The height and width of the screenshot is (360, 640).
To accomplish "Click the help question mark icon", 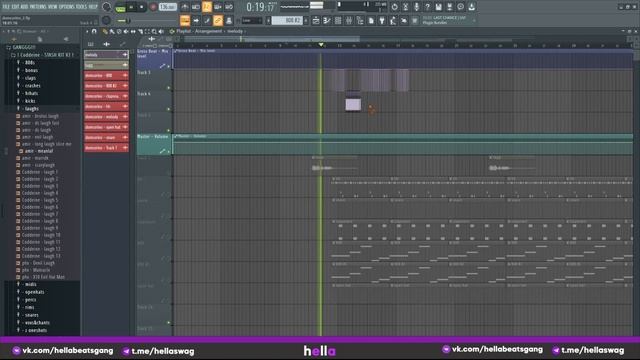I will coord(427,7).
